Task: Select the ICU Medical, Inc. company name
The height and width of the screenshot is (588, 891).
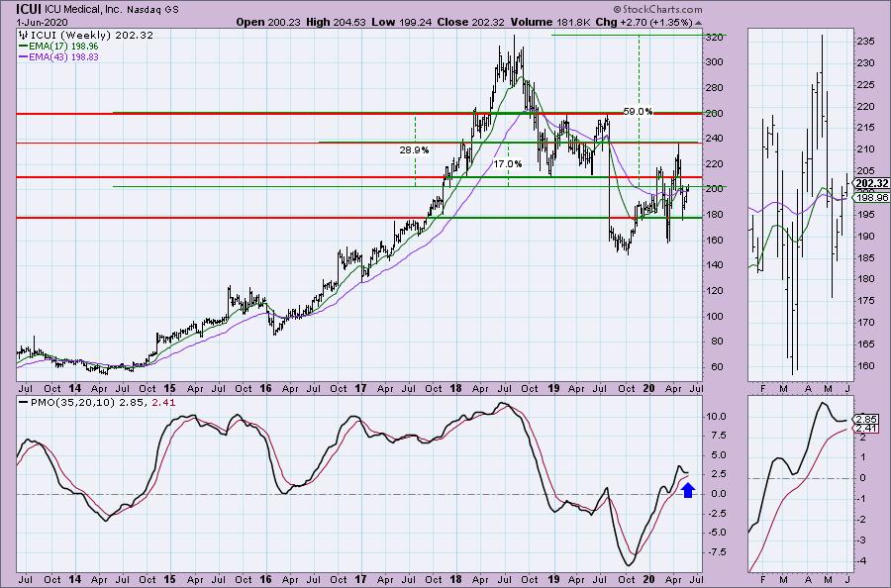Action: 83,10
